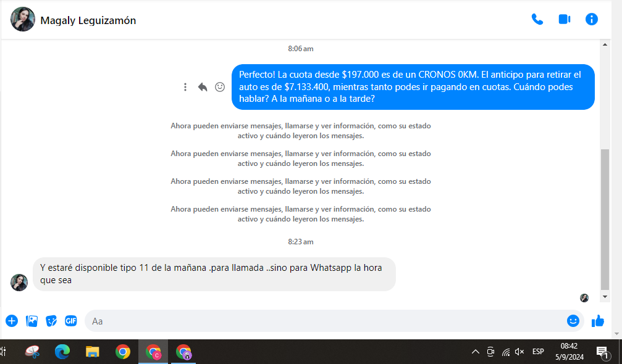Open Google Chrome from the taskbar
Image resolution: width=622 pixels, height=364 pixels.
point(122,352)
